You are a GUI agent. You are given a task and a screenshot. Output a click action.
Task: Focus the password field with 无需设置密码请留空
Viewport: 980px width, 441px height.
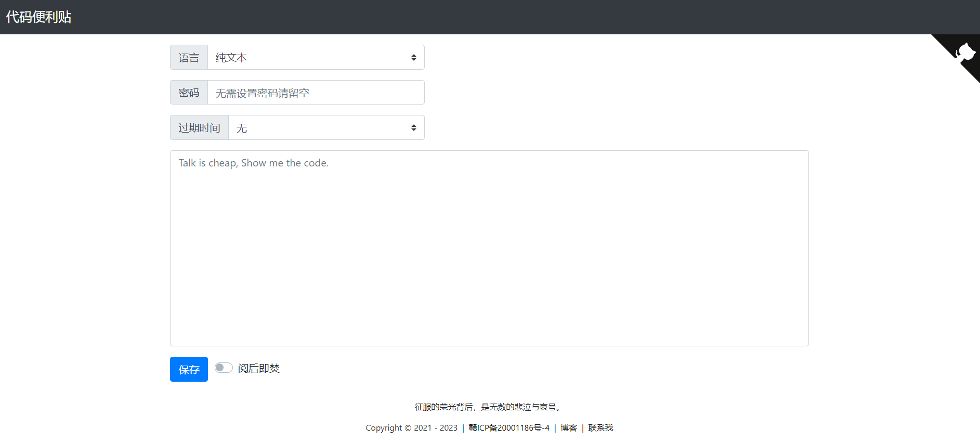click(316, 93)
